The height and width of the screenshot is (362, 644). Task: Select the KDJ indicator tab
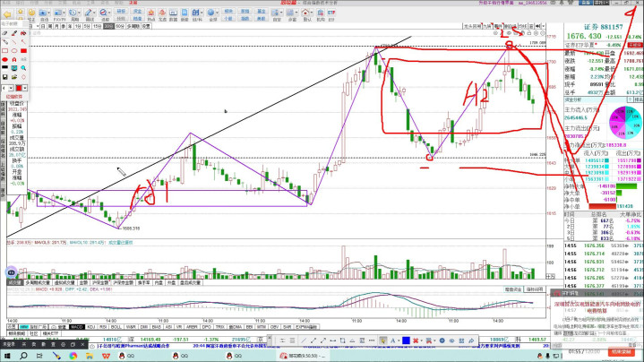90,327
